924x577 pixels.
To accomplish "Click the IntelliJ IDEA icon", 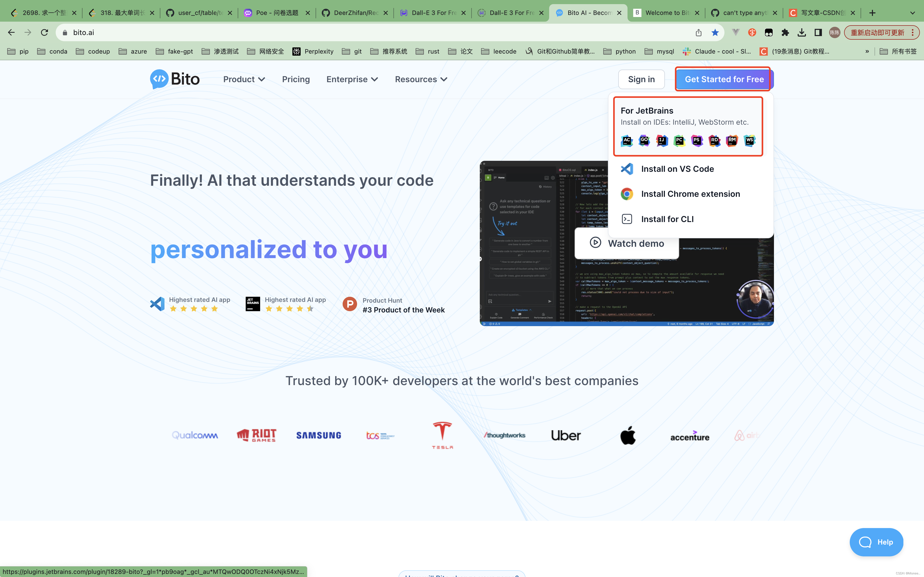I will click(662, 141).
